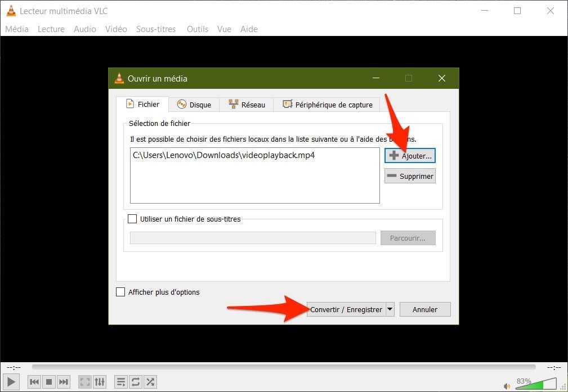The image size is (568, 392).
Task: Adjust the 83% volume slider
Action: coord(536,384)
